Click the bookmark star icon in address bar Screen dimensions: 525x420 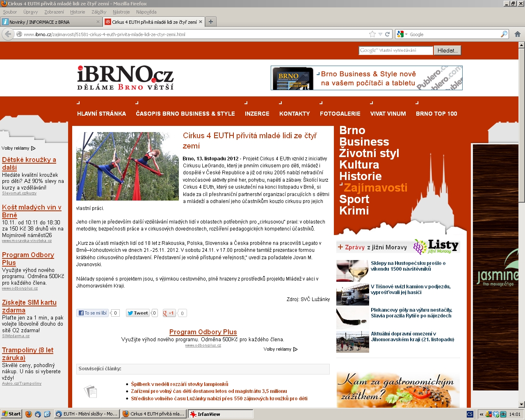point(372,34)
